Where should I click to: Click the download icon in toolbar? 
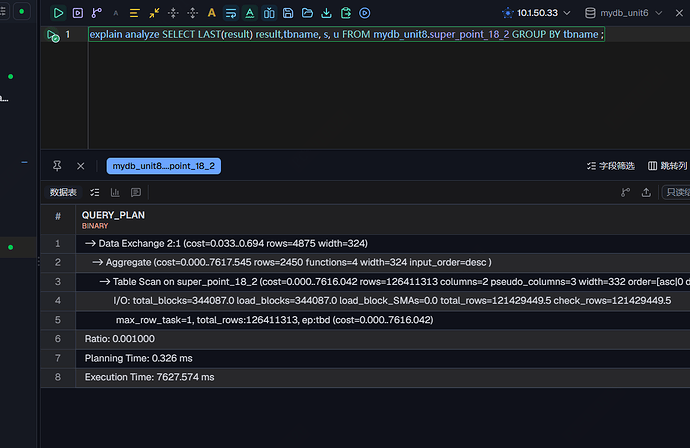[x=326, y=13]
